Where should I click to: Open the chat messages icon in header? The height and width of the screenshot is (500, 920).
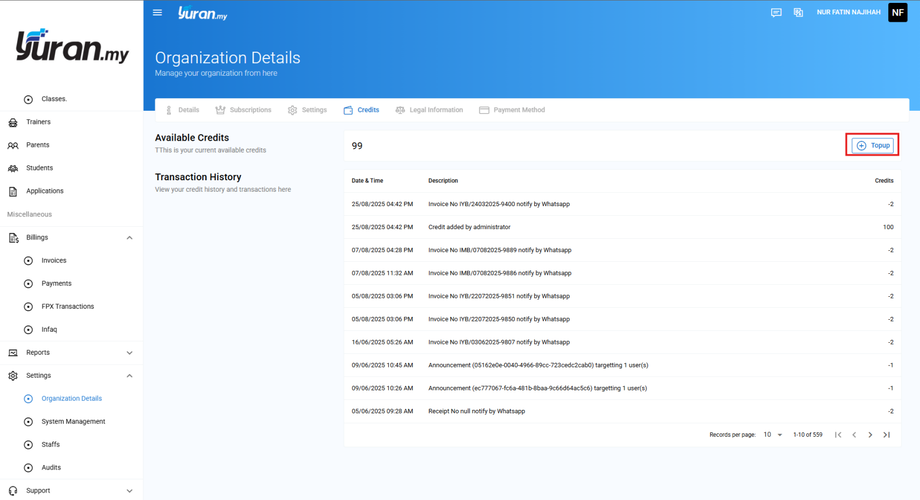click(776, 13)
